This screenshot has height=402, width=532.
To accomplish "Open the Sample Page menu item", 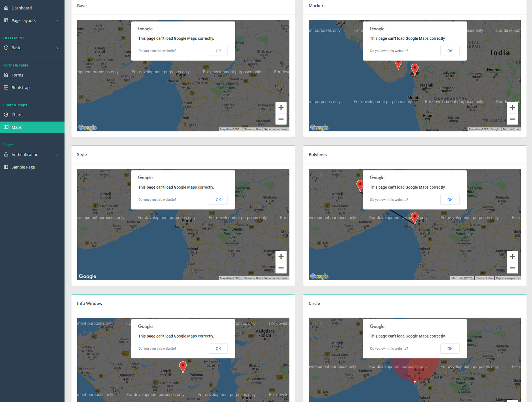I will (23, 167).
